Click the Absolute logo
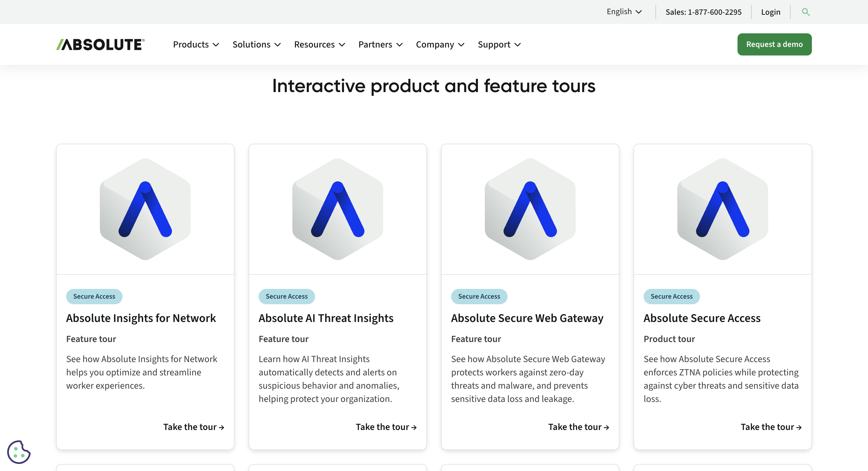 coord(100,44)
